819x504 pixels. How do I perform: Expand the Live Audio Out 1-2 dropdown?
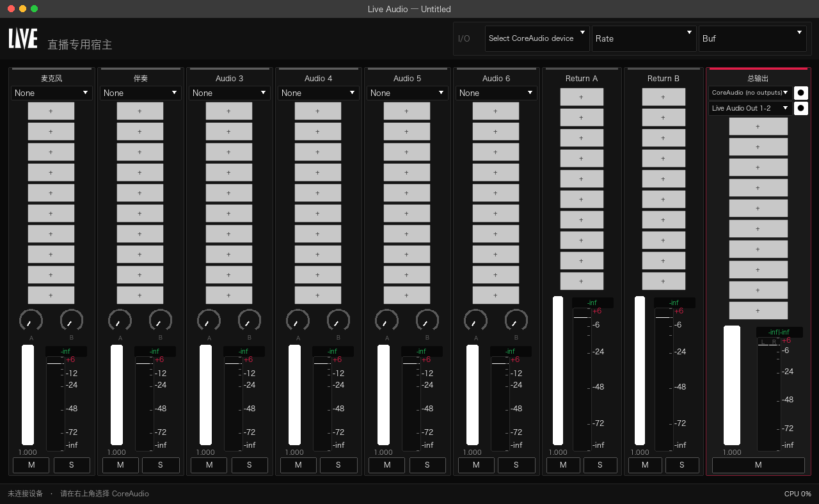click(x=750, y=108)
